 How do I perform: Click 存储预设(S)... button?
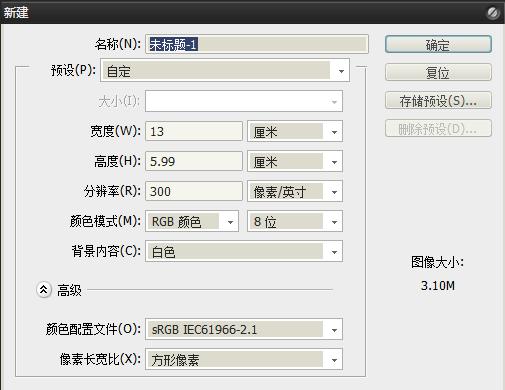tap(438, 100)
